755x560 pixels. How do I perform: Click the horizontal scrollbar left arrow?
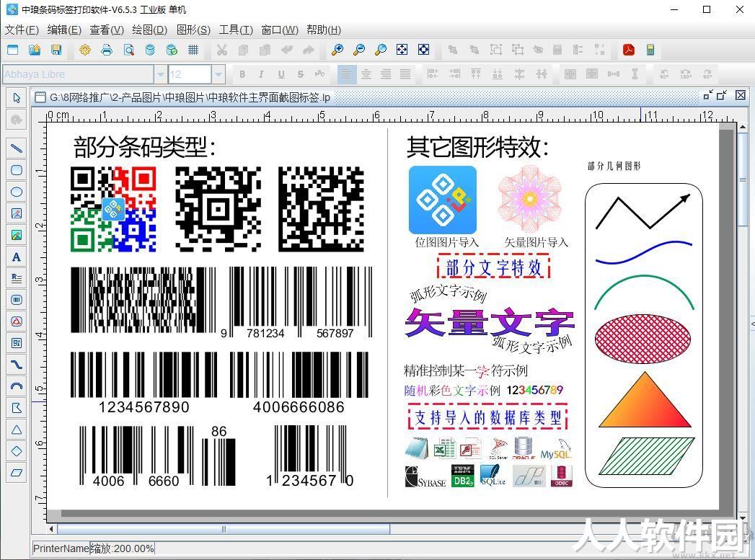51,529
